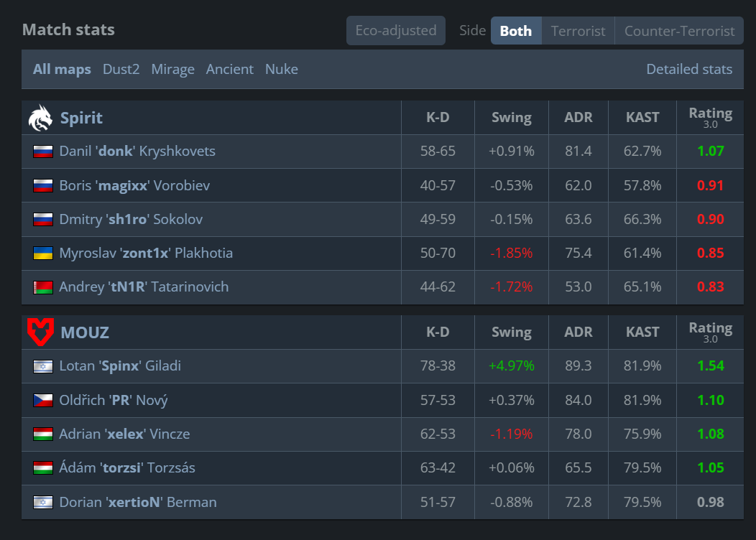This screenshot has height=540, width=756.
Task: Select the Nuke map tab
Action: [282, 70]
